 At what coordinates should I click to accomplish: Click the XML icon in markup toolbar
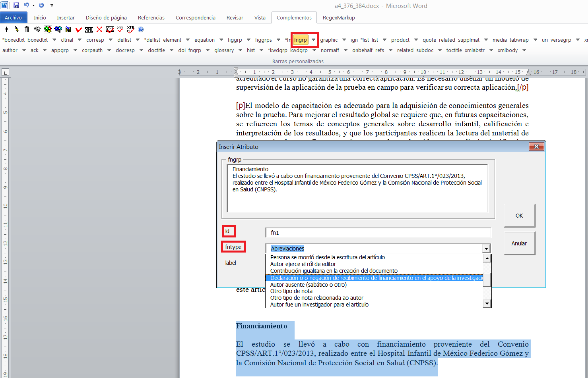pyautogui.click(x=89, y=29)
